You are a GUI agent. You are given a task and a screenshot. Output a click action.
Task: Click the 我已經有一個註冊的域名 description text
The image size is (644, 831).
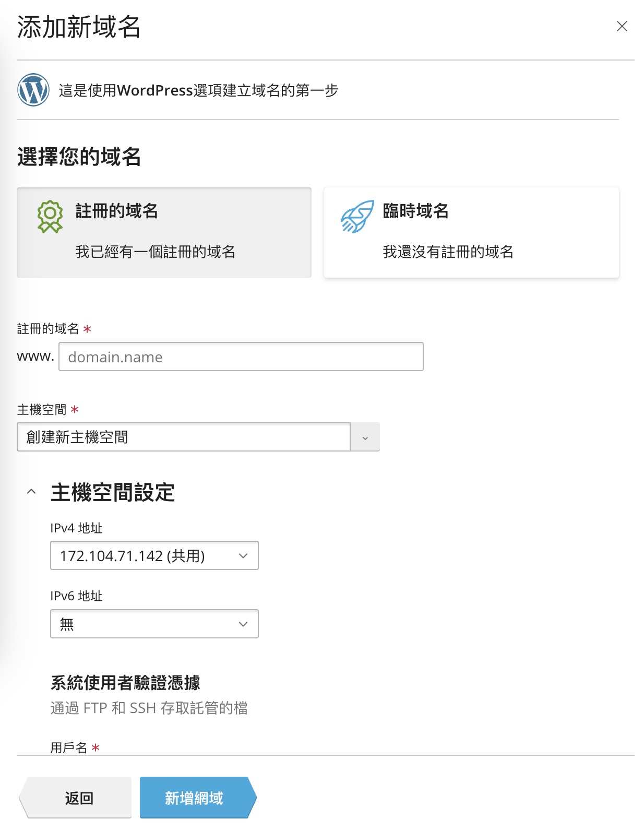(x=155, y=252)
